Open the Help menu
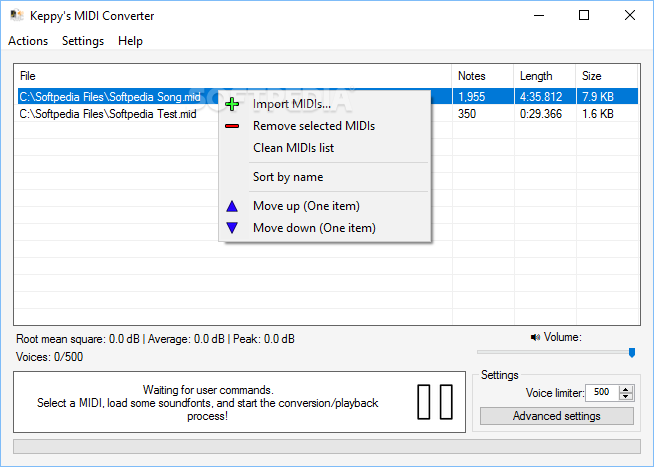Screen dimensions: 654x467 click(x=130, y=41)
